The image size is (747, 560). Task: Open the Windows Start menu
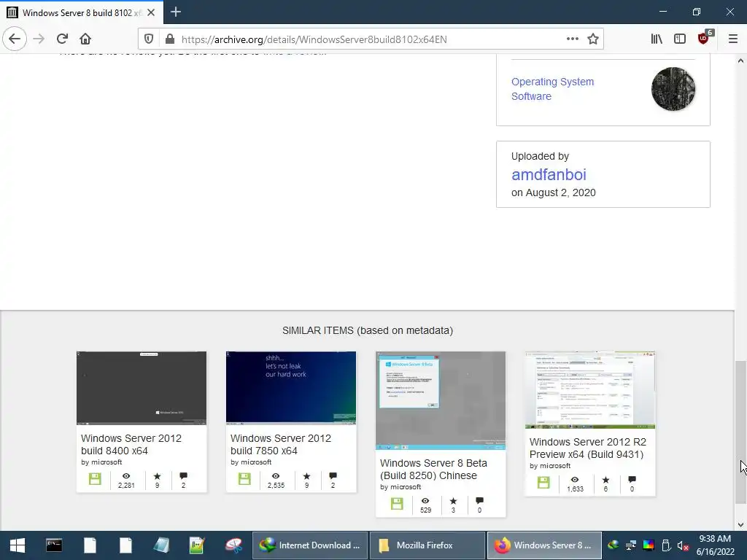tap(18, 545)
